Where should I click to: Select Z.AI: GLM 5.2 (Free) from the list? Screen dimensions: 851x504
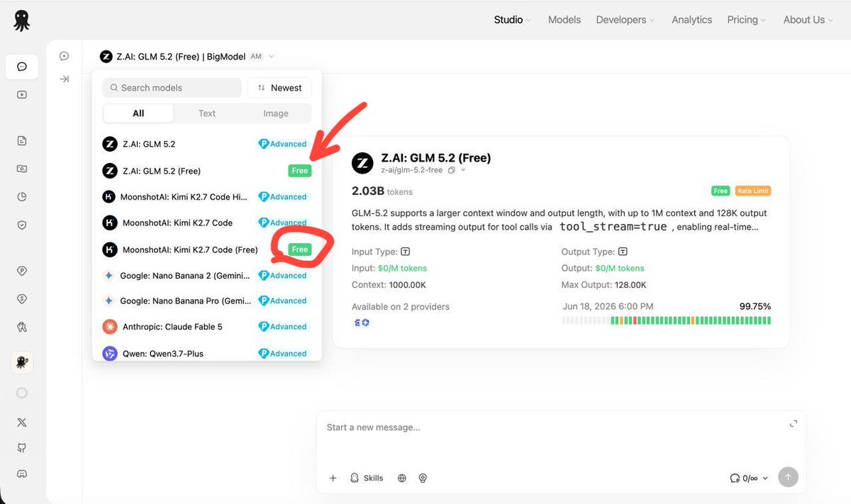click(207, 171)
